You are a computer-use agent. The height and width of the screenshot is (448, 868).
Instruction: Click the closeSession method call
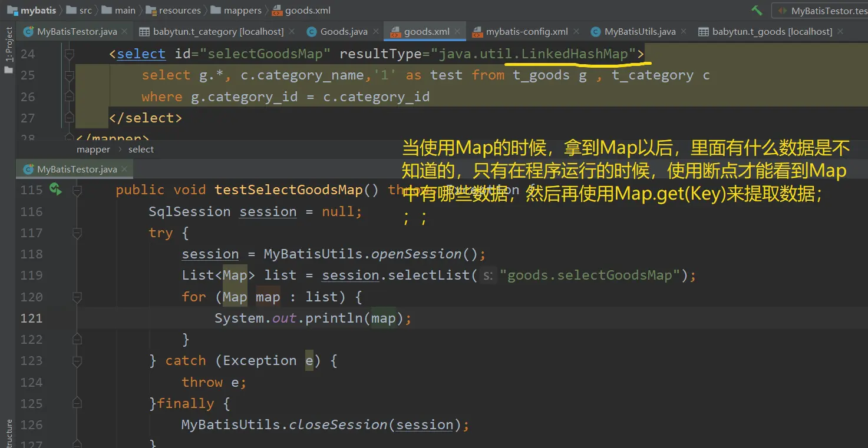tap(338, 425)
